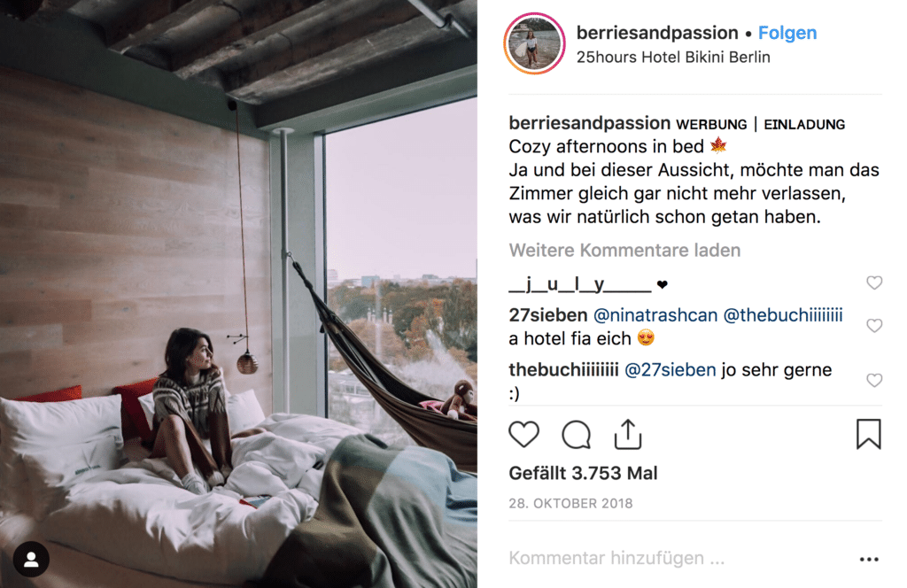Expand Weitere Kommentare laden
This screenshot has height=588, width=907.
click(624, 251)
